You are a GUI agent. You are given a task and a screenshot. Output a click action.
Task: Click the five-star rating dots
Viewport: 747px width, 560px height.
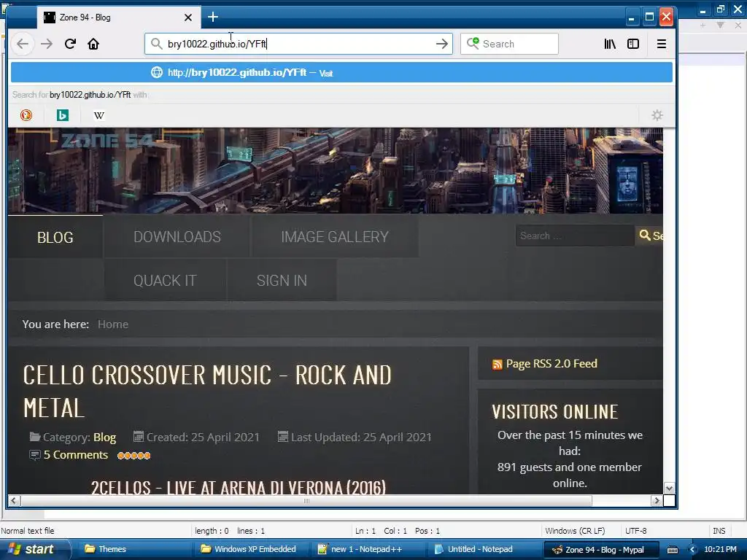tap(134, 456)
